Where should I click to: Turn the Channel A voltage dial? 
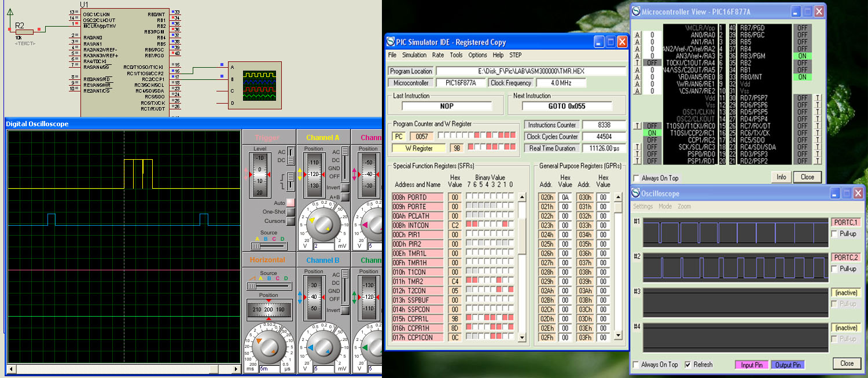coord(323,225)
